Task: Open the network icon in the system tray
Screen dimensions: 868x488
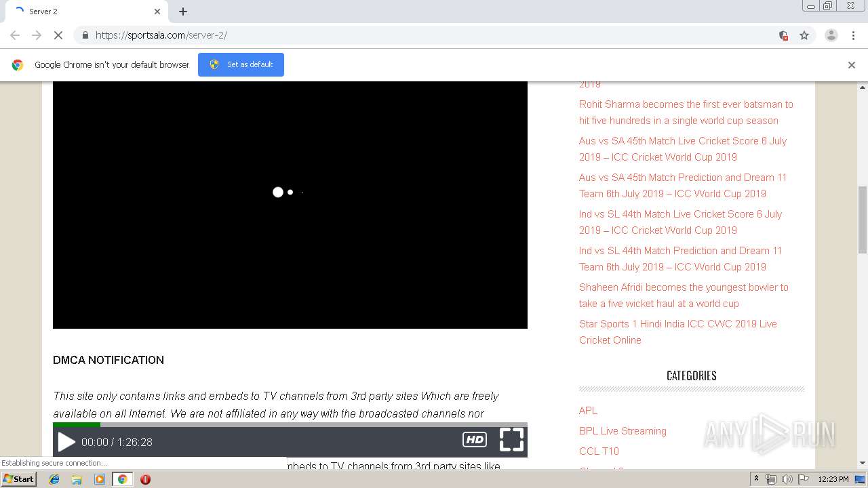Action: (771, 479)
